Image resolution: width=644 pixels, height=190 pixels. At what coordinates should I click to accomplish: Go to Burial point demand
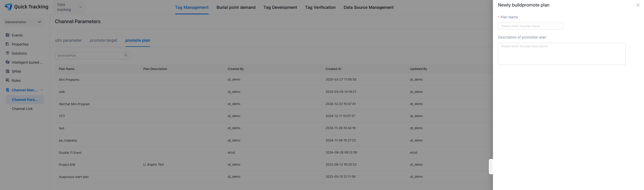pyautogui.click(x=236, y=8)
